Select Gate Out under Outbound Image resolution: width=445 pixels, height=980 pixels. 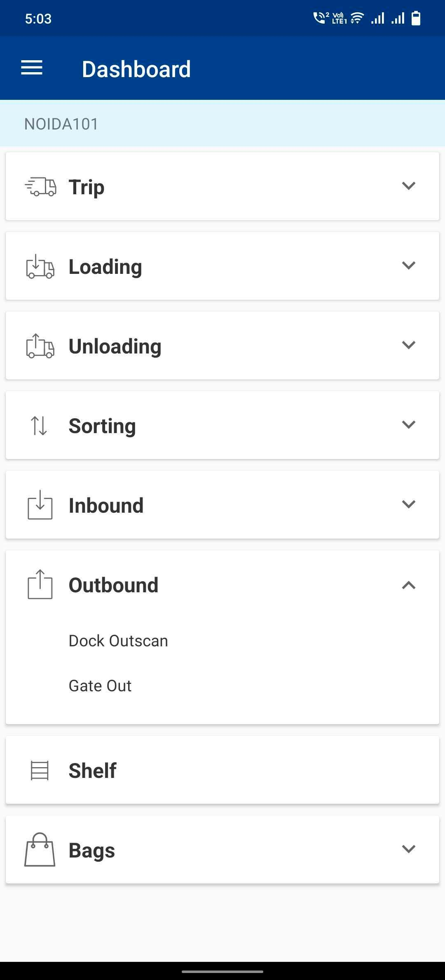[100, 686]
